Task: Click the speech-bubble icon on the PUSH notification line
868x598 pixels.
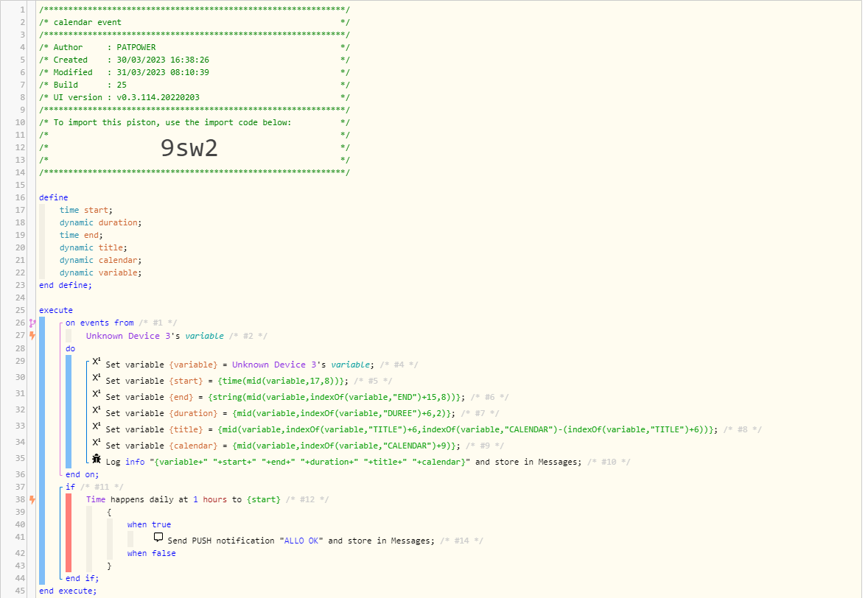Action: [158, 536]
